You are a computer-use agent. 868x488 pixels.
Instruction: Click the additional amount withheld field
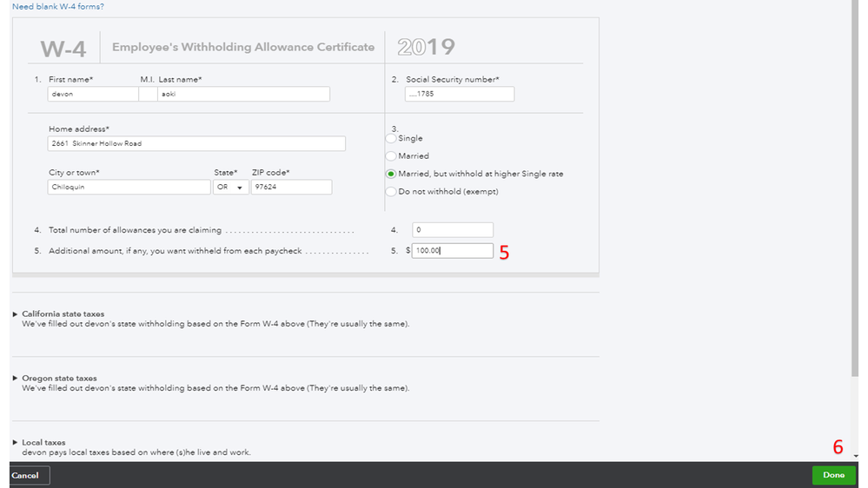coord(452,251)
